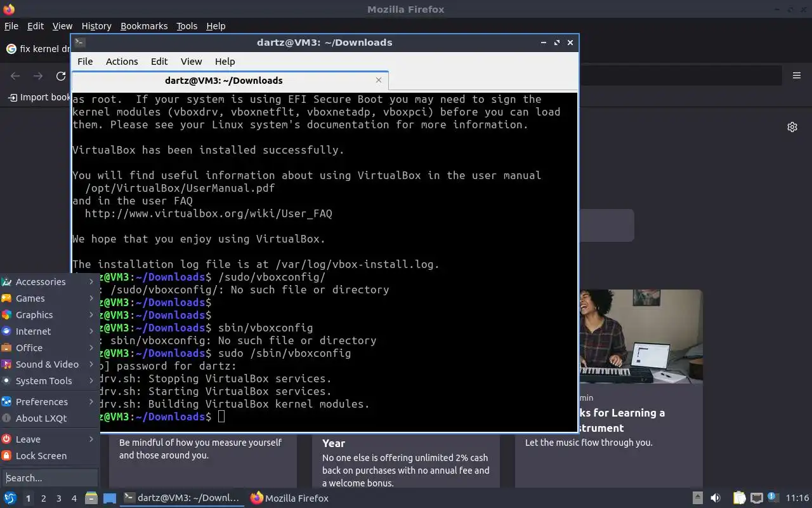Expand the Accessories submenu
812x508 pixels.
[91, 282]
